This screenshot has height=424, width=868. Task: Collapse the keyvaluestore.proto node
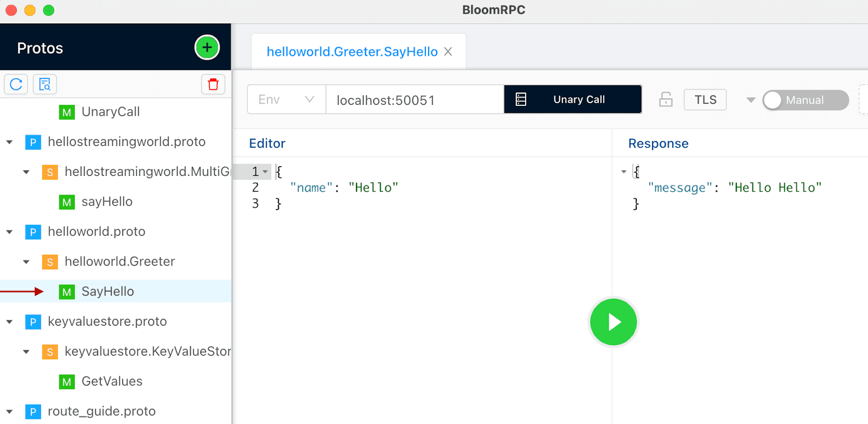(9, 322)
